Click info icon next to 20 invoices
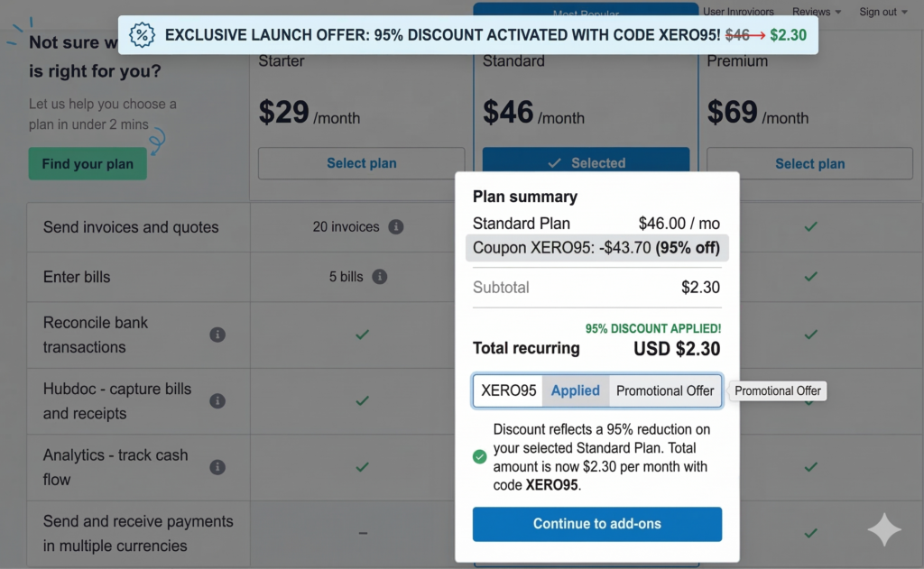Viewport: 924px width, 569px height. tap(395, 227)
